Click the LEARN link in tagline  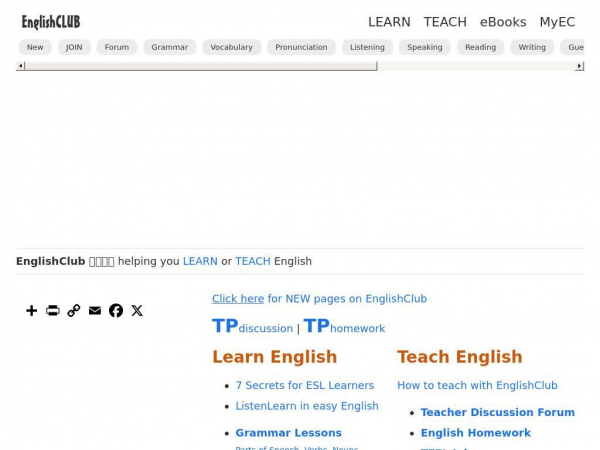click(200, 261)
